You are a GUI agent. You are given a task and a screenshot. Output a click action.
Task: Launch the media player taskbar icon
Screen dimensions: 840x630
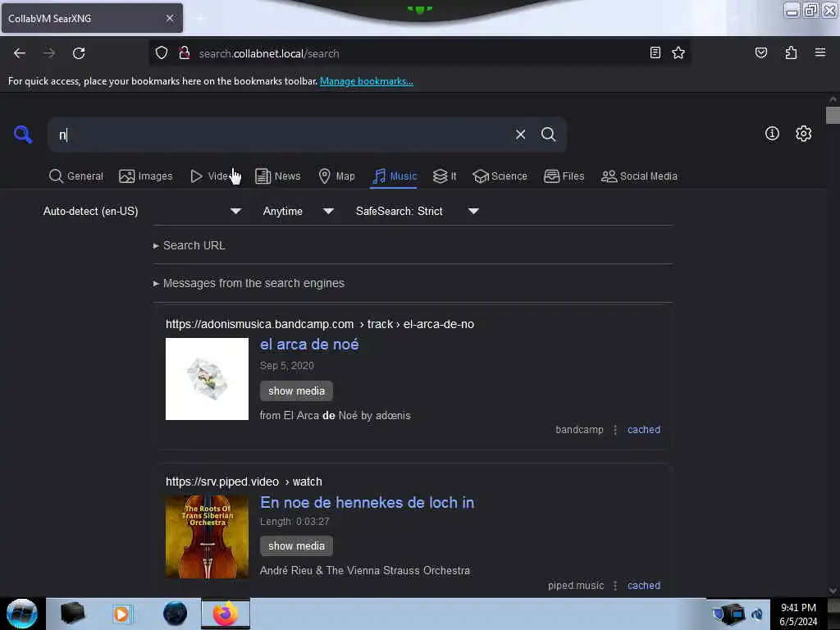coord(121,614)
